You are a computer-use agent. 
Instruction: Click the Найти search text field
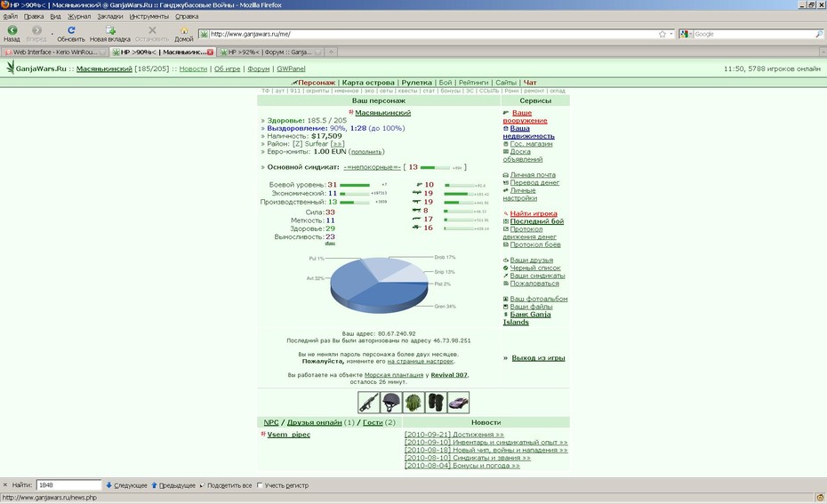click(68, 485)
